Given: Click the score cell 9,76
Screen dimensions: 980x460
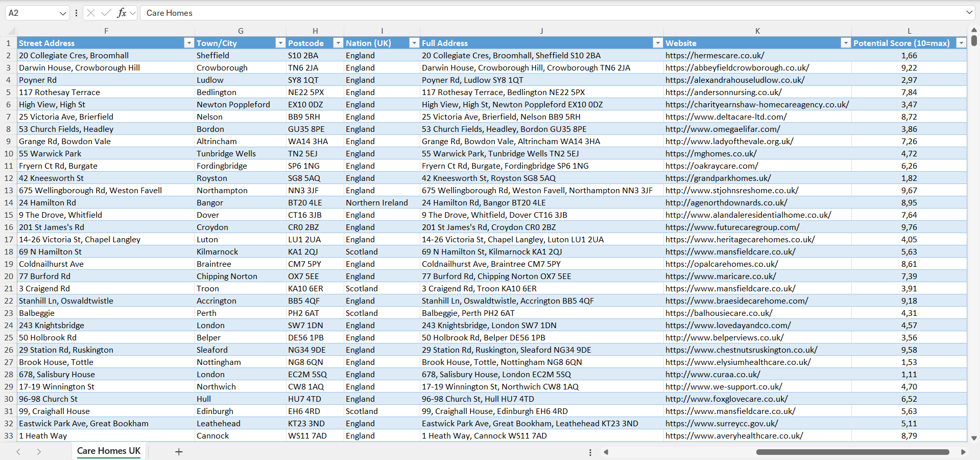Looking at the screenshot, I should [909, 227].
